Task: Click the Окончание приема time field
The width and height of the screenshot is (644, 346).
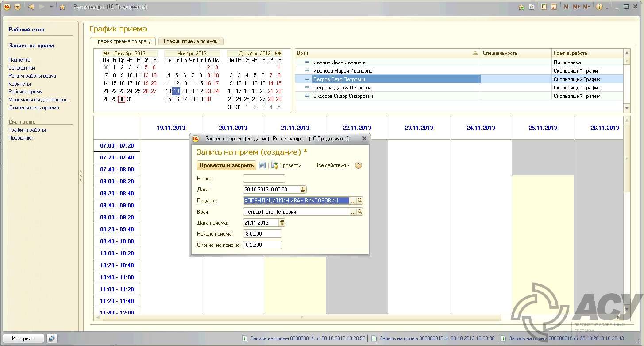Action: pyautogui.click(x=262, y=245)
